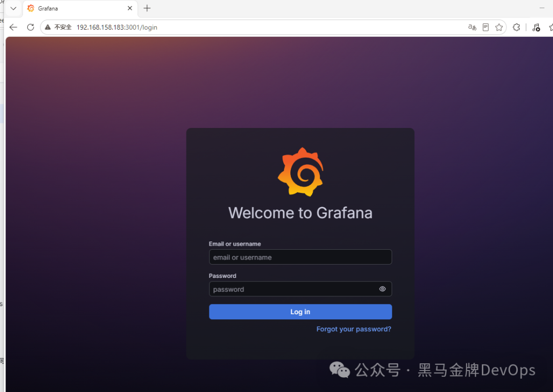Click the Password label
This screenshot has height=392, width=553.
coord(223,276)
